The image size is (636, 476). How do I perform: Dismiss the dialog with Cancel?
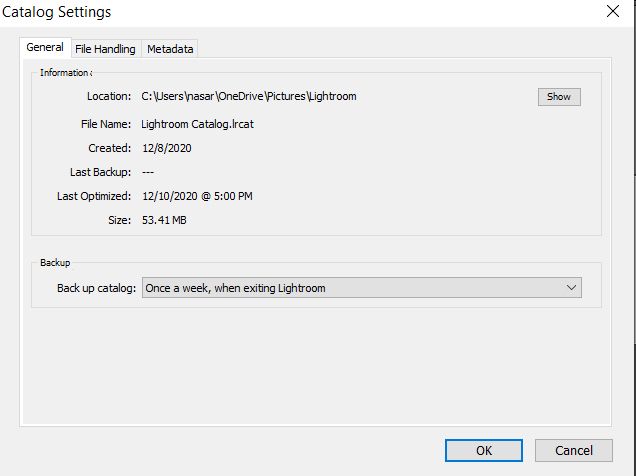574,450
